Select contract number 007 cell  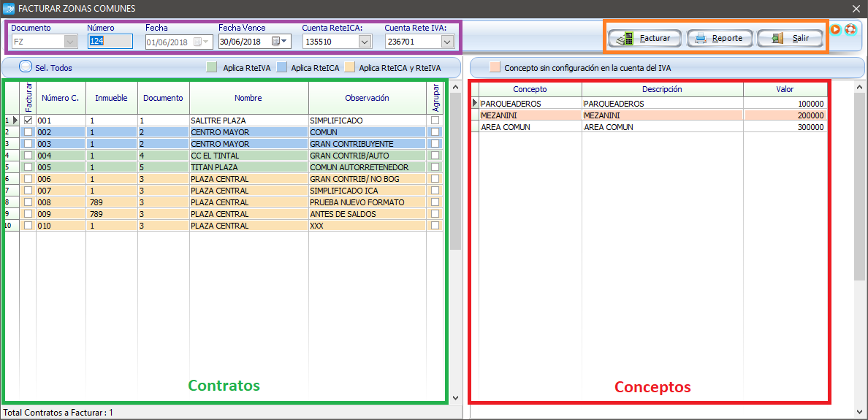tap(61, 191)
